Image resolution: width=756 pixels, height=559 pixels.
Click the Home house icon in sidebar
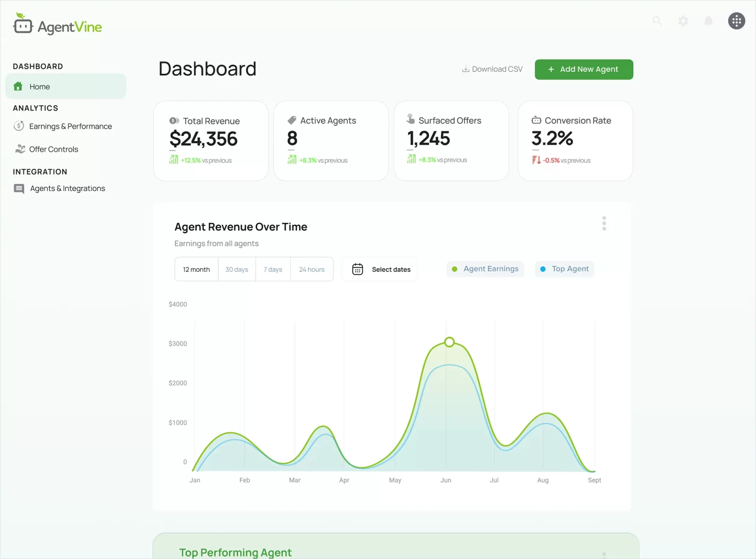click(18, 86)
